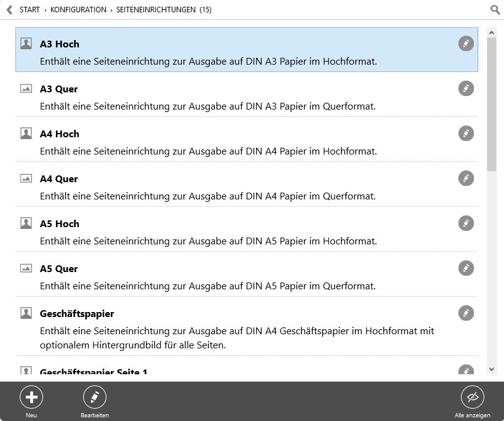Screen dimensions: 504x421
Task: Edit the A4 Hoch page setup via pencil icon
Action: tap(466, 134)
